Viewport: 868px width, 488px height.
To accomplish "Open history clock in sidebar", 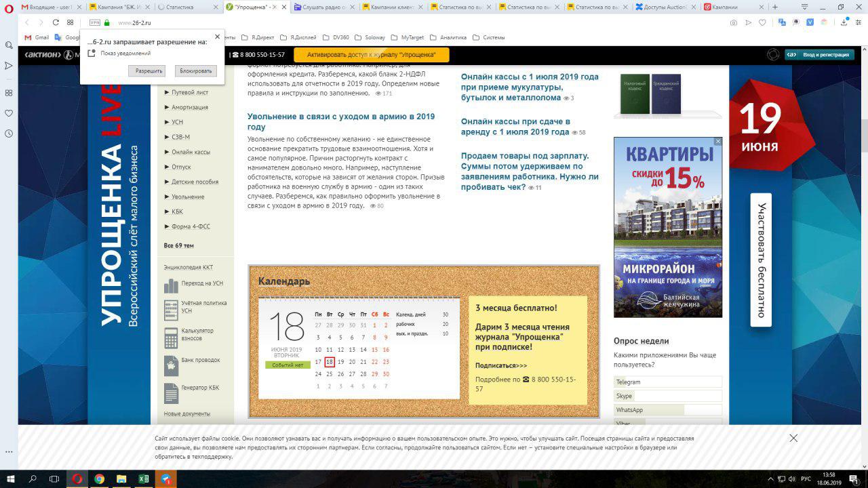I will pyautogui.click(x=9, y=134).
